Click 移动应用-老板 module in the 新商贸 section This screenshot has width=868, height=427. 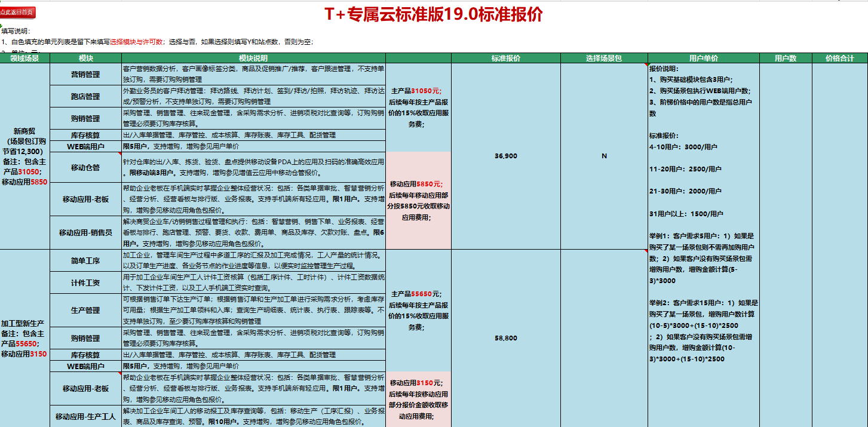(85, 199)
